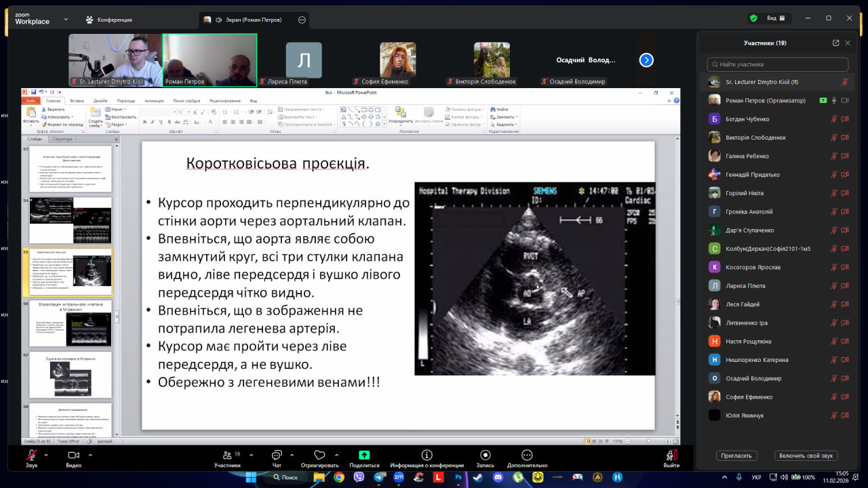Open conference information (Информация о конференции)
The height and width of the screenshot is (488, 868).
[x=427, y=455]
